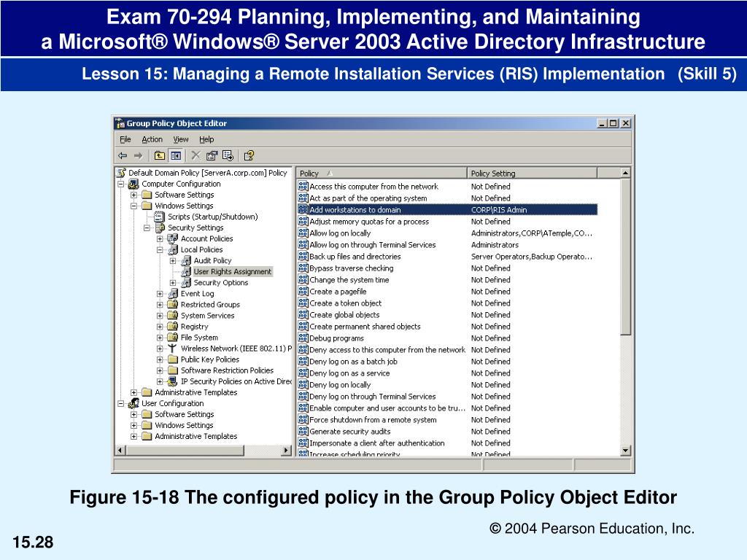
Task: Open the File menu
Action: [x=125, y=139]
